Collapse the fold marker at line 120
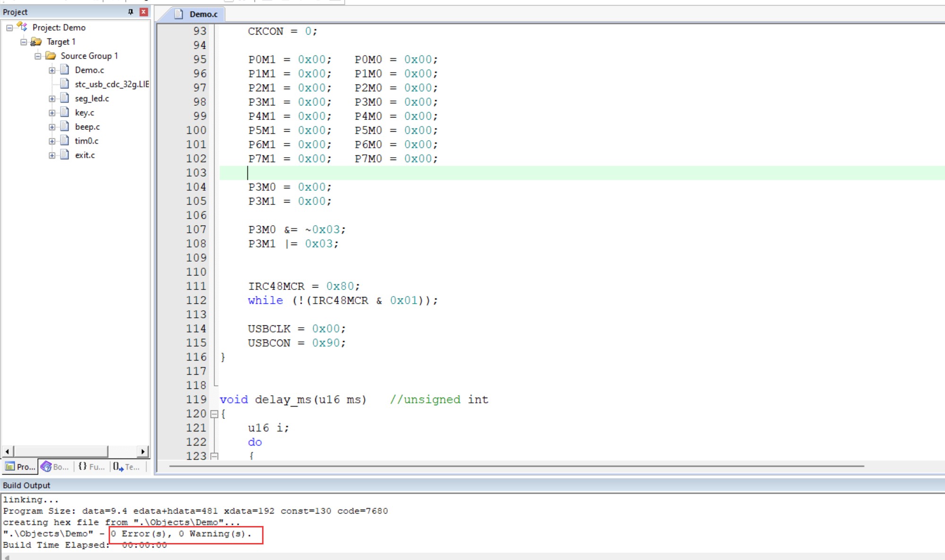The width and height of the screenshot is (945, 560). point(214,414)
